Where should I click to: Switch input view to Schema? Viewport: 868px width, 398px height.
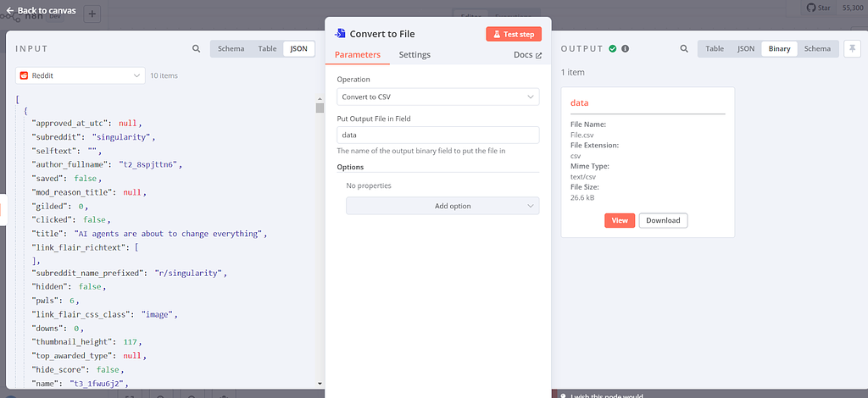(231, 49)
